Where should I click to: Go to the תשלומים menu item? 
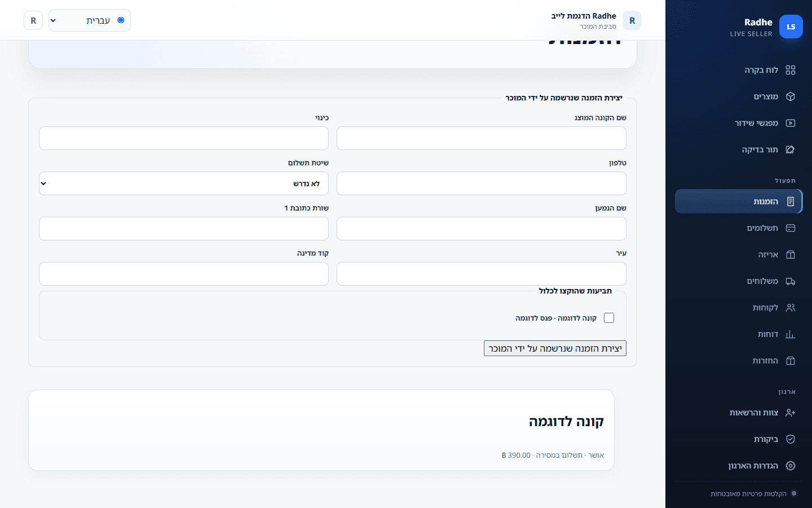[x=739, y=228]
